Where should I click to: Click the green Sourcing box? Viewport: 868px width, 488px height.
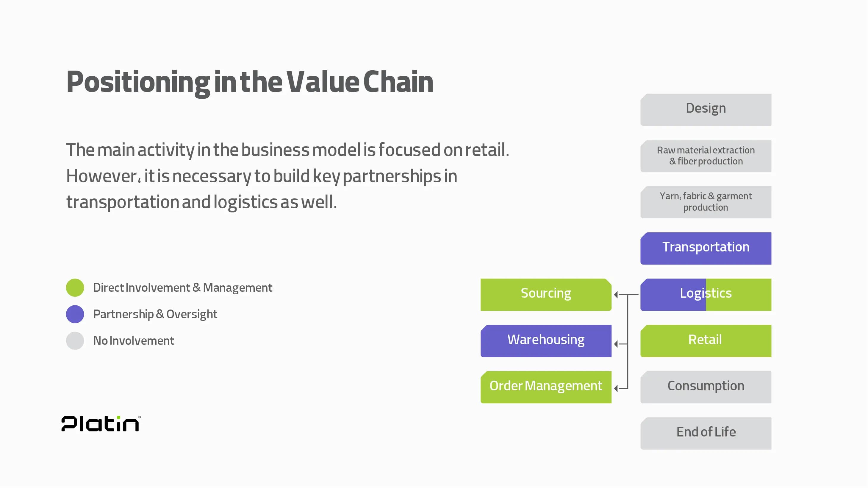point(545,294)
